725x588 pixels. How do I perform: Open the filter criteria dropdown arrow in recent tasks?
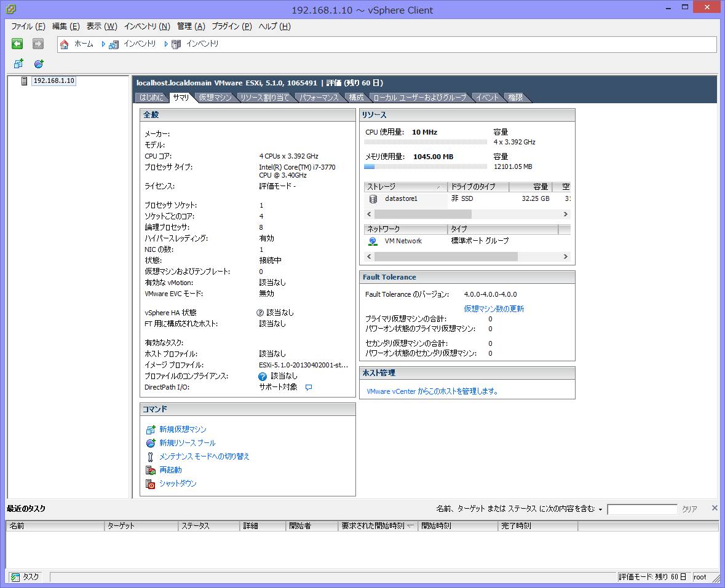point(600,509)
